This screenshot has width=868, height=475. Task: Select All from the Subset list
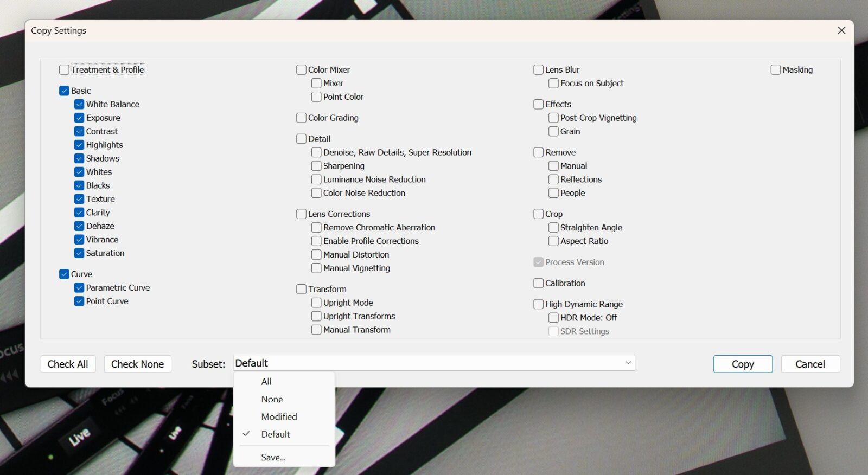[x=266, y=382]
